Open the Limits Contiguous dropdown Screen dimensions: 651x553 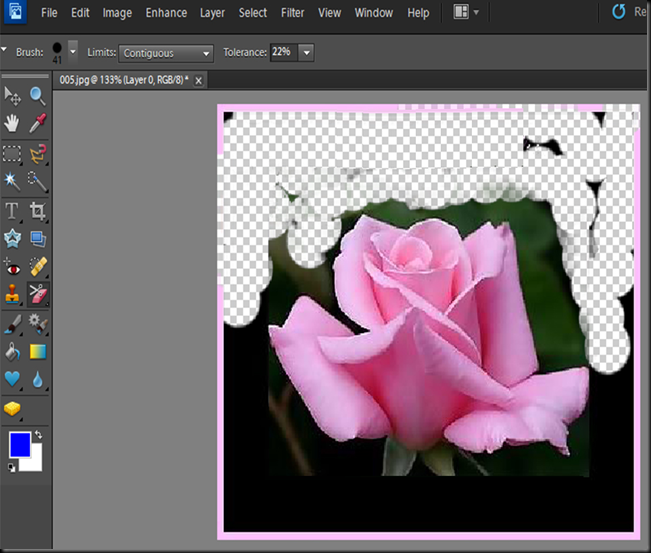166,54
